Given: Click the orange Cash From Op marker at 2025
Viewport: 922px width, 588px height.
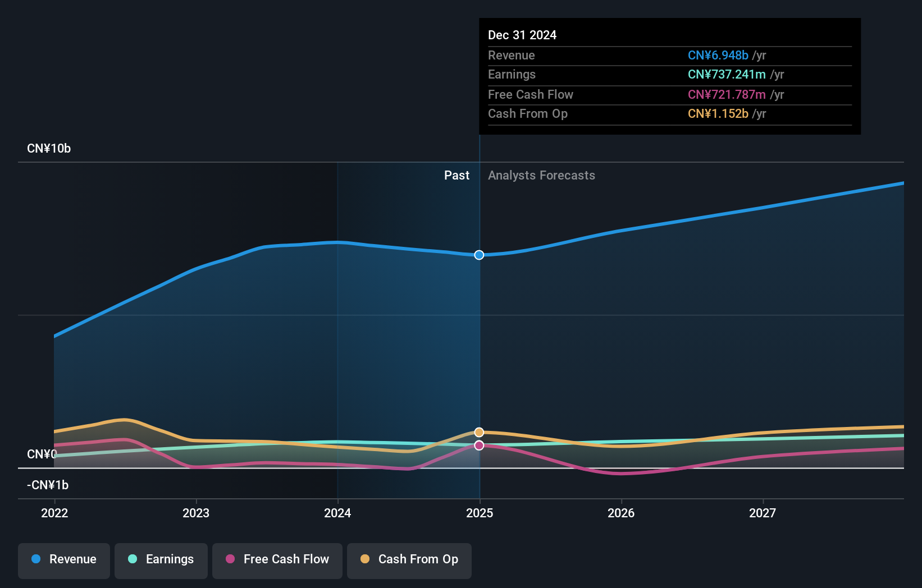Looking at the screenshot, I should click(479, 432).
